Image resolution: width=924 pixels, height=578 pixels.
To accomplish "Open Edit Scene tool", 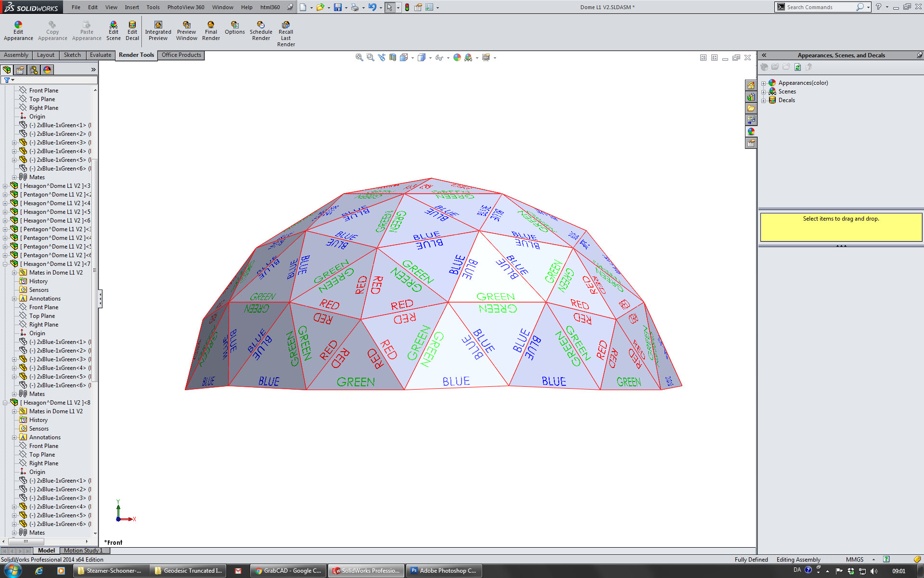I will (x=113, y=25).
